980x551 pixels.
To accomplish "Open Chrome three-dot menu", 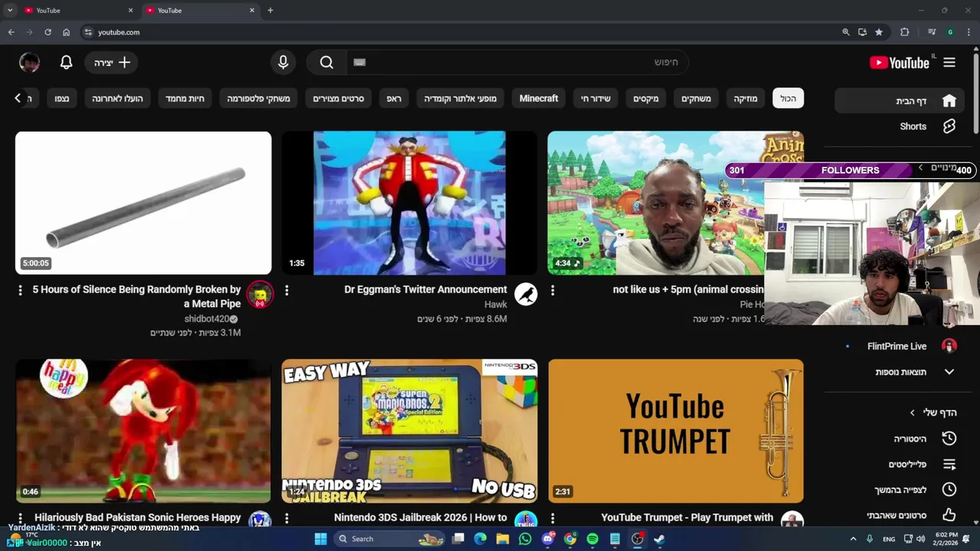I will pyautogui.click(x=969, y=32).
